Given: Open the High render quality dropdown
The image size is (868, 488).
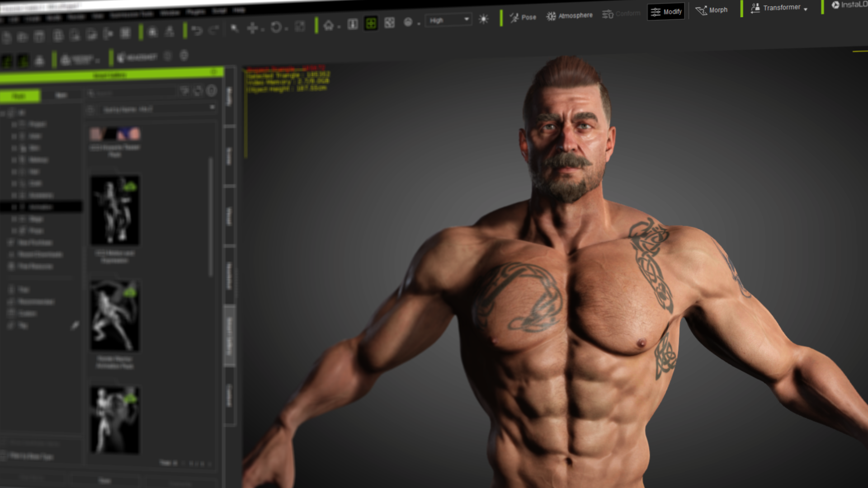Looking at the screenshot, I should (x=448, y=20).
